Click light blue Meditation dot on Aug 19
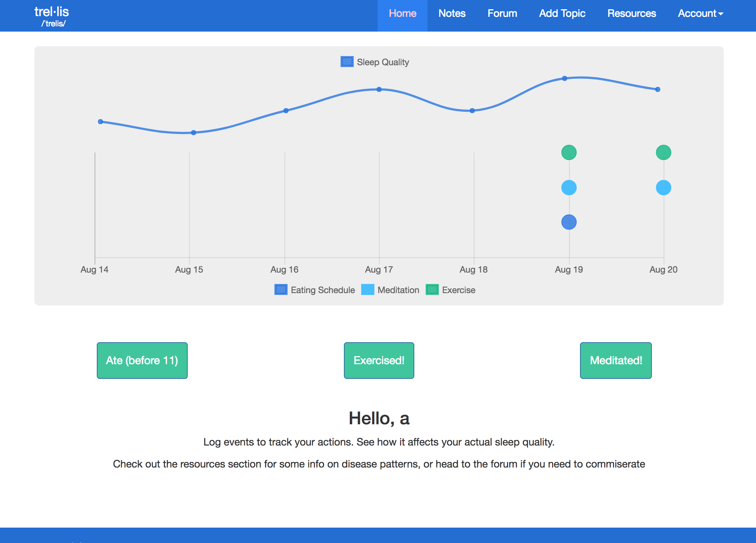This screenshot has width=756, height=543. click(569, 188)
